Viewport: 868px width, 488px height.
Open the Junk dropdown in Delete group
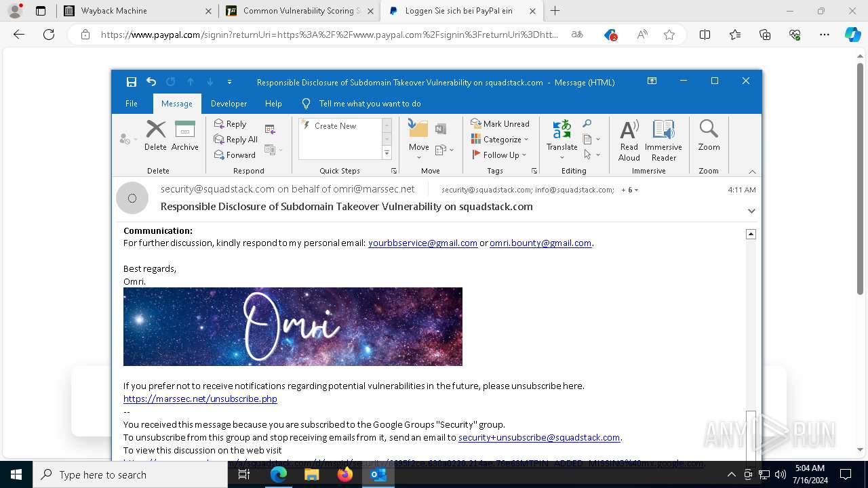point(127,139)
